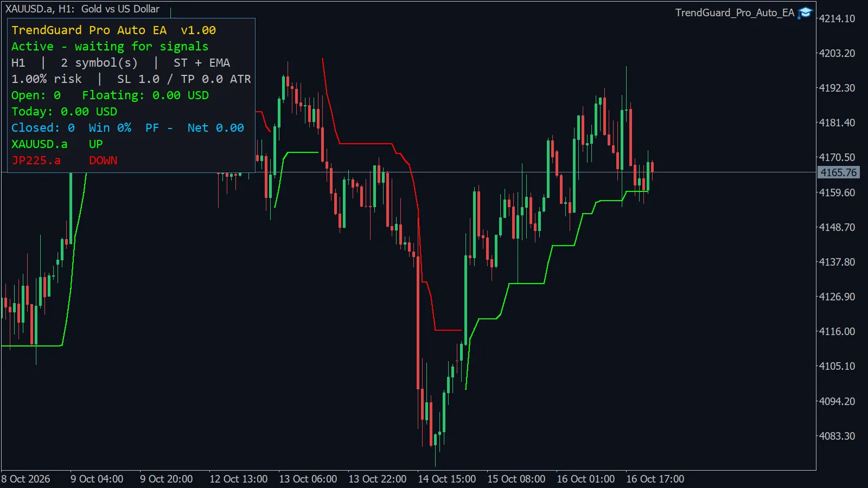868x488 pixels.
Task: Click the XAUUSD.a UP trend row
Action: [x=57, y=144]
